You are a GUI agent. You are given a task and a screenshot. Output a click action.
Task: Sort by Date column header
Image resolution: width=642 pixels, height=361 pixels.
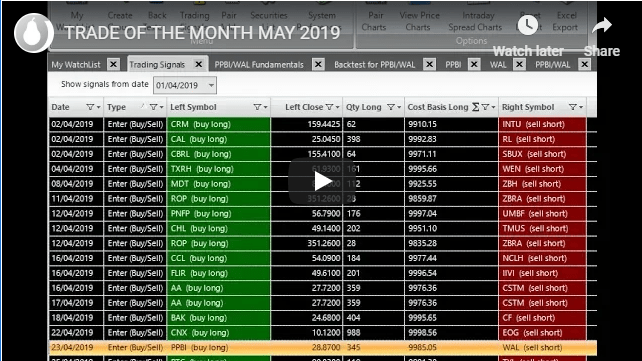click(x=60, y=107)
